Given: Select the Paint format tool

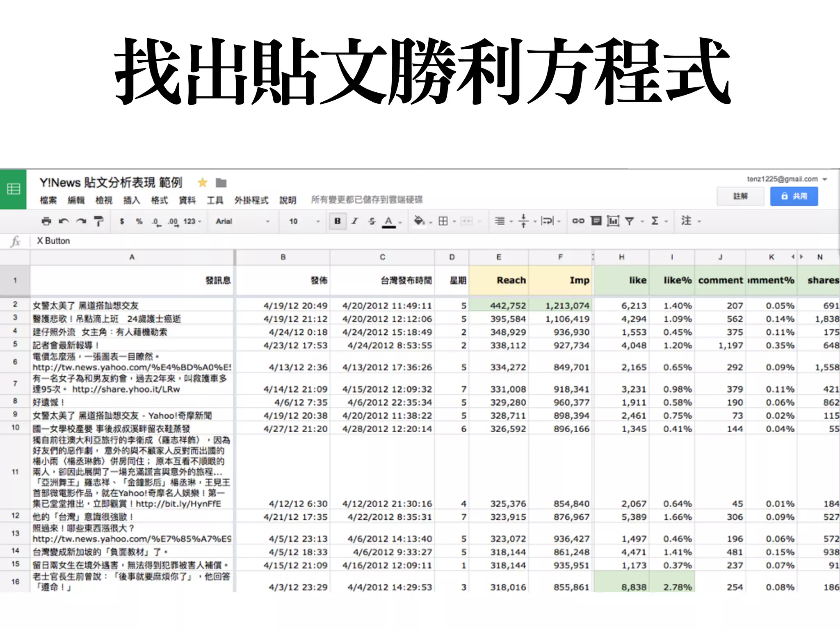Looking at the screenshot, I should click(98, 221).
